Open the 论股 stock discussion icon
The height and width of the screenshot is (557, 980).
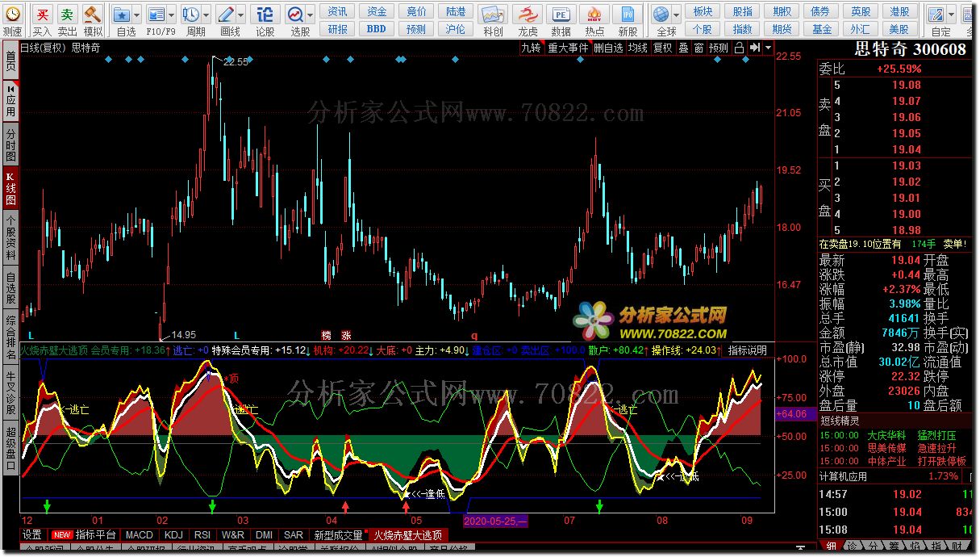click(265, 15)
